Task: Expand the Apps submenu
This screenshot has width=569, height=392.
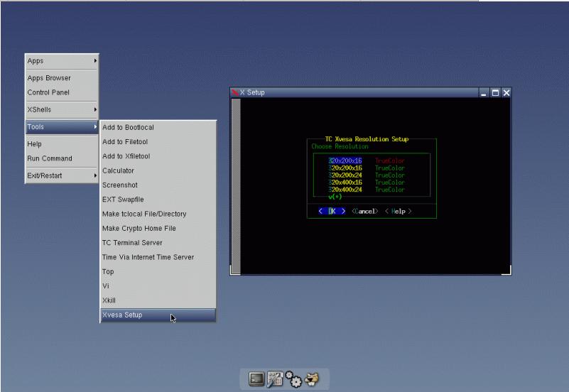Action: click(x=62, y=61)
